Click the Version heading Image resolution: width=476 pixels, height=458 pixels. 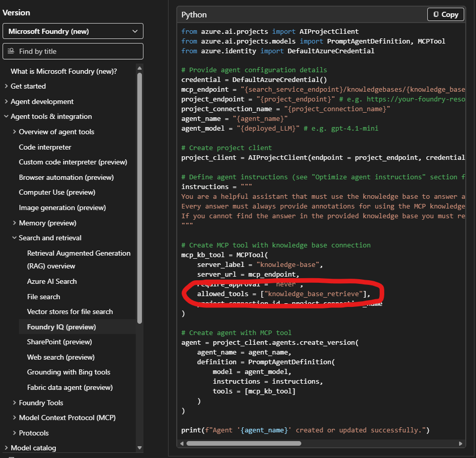(x=16, y=13)
